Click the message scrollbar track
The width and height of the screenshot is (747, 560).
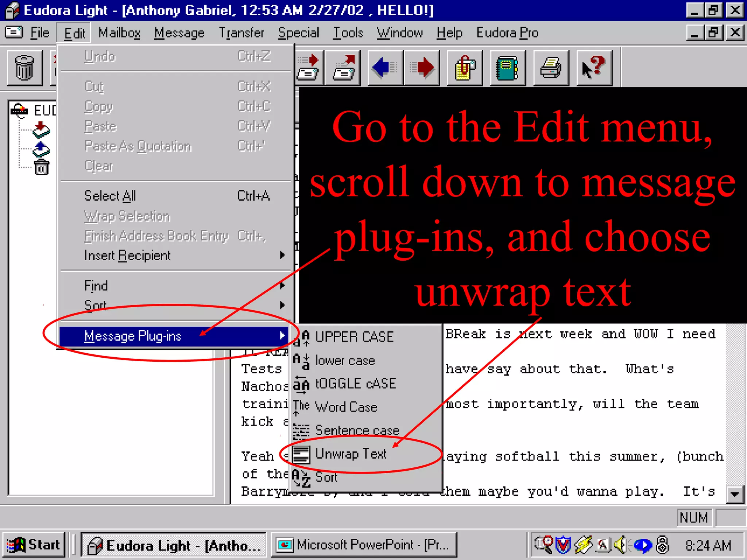[x=735, y=405]
